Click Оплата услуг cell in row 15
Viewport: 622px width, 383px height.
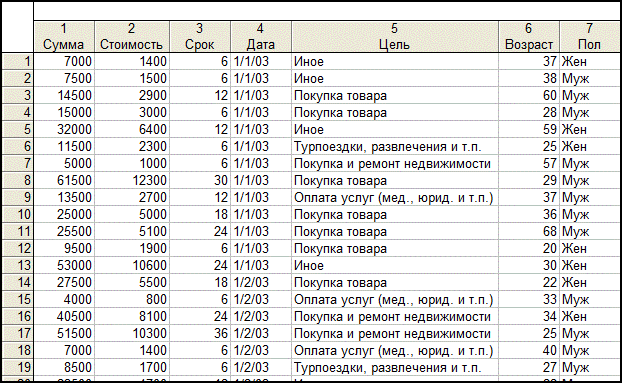point(395,299)
